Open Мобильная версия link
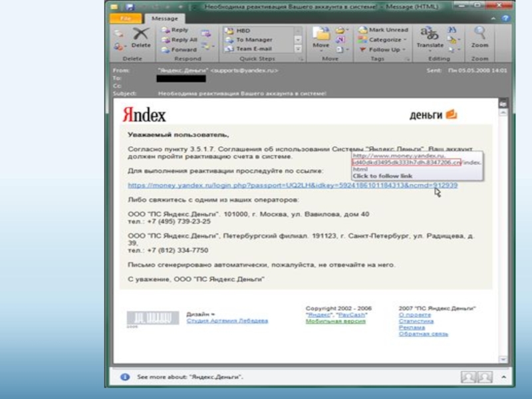Viewport: 532px width, 399px height. [x=336, y=321]
